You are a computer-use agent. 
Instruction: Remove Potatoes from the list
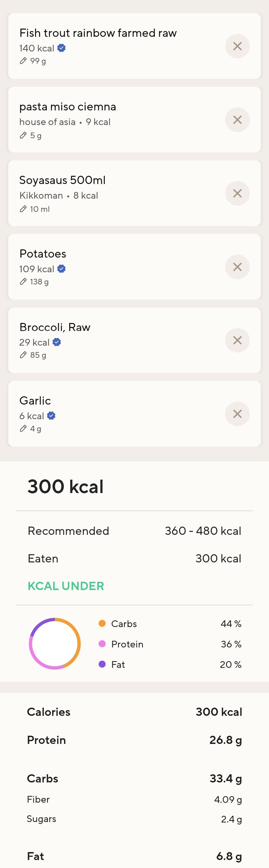(237, 267)
